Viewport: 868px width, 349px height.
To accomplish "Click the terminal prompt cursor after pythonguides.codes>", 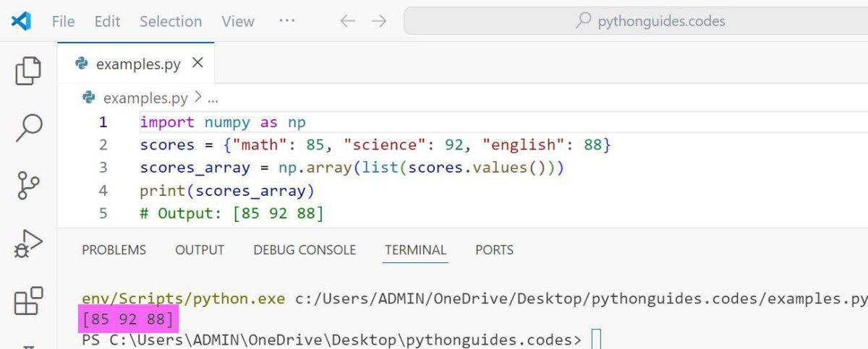I will (x=595, y=339).
